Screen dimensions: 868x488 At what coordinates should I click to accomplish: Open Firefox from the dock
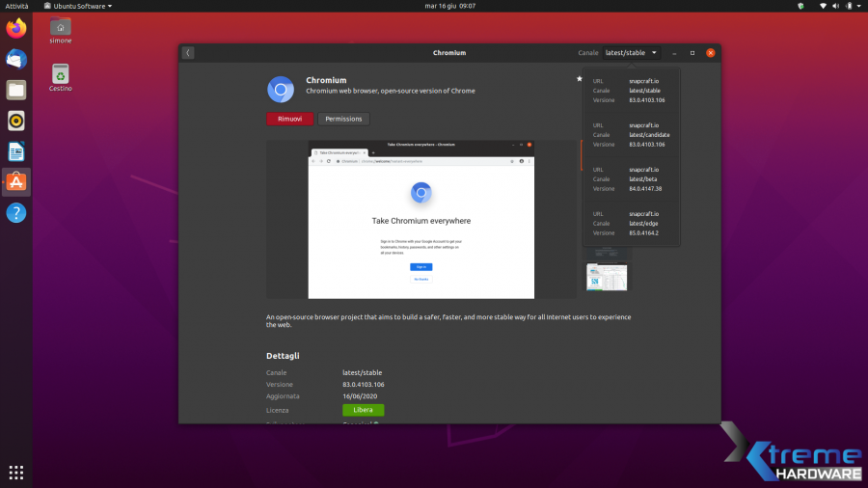16,28
